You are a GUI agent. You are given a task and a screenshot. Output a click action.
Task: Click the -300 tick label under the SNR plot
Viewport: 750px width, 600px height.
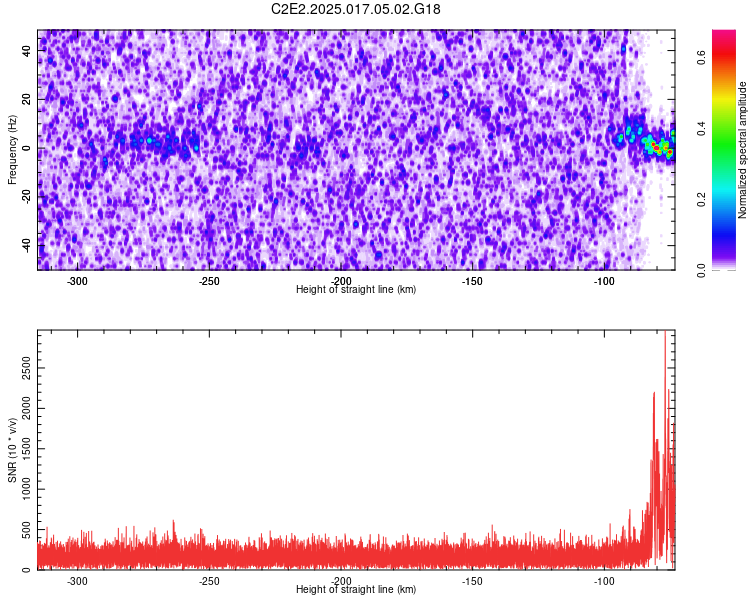(x=77, y=581)
